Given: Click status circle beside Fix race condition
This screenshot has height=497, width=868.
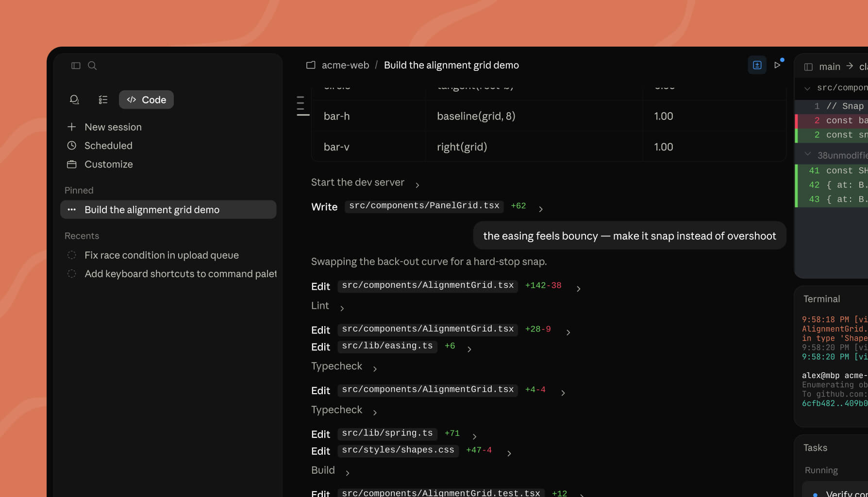Looking at the screenshot, I should [x=71, y=255].
